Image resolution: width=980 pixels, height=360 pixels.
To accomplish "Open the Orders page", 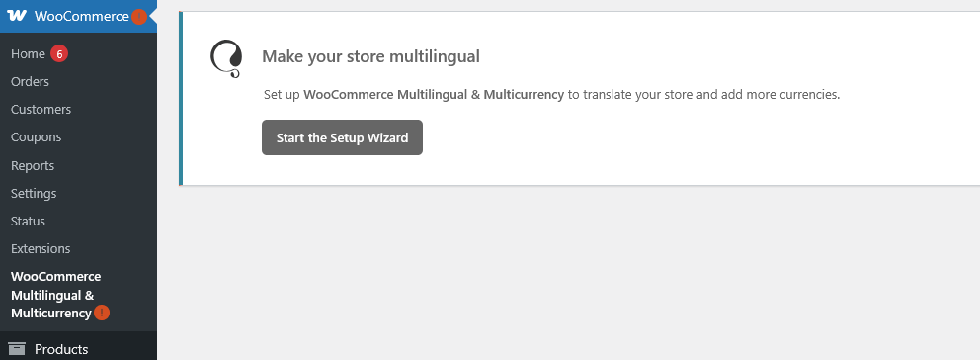I will point(30,81).
